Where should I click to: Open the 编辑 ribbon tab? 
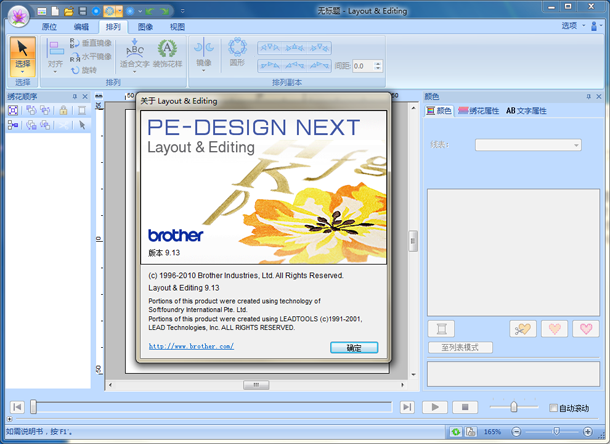(x=81, y=26)
